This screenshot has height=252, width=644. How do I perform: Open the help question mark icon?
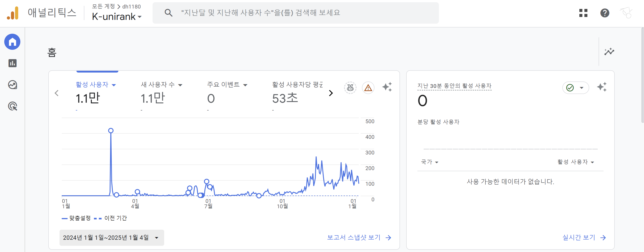pos(604,13)
